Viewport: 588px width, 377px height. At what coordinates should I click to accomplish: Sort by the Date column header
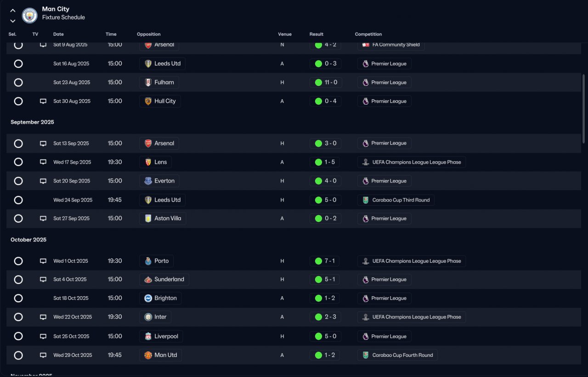(x=58, y=34)
